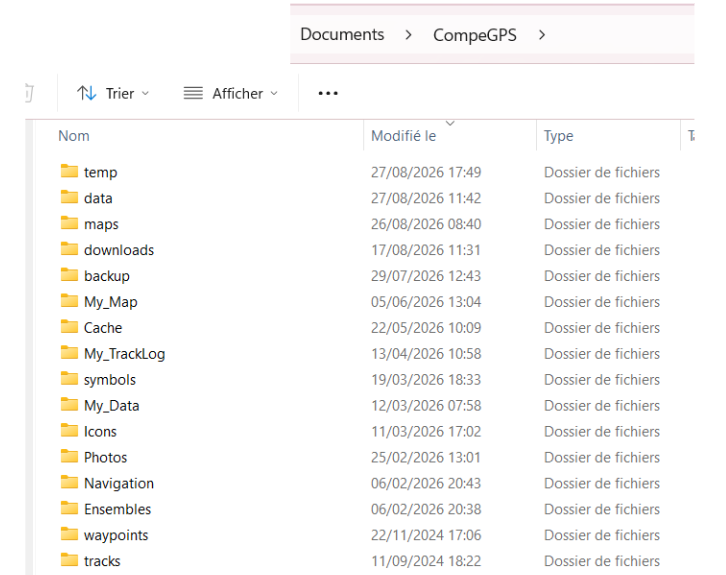Click the partially visible delete trash icon
The image size is (726, 575).
[x=29, y=93]
